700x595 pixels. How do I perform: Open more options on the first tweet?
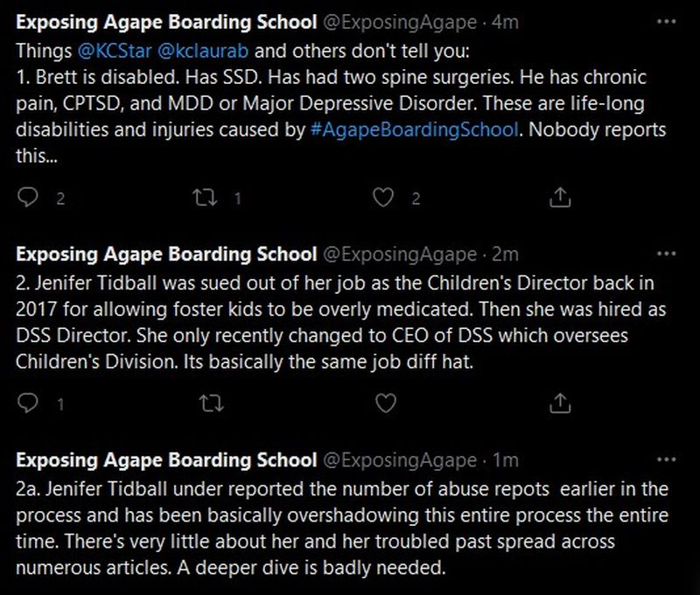click(667, 19)
